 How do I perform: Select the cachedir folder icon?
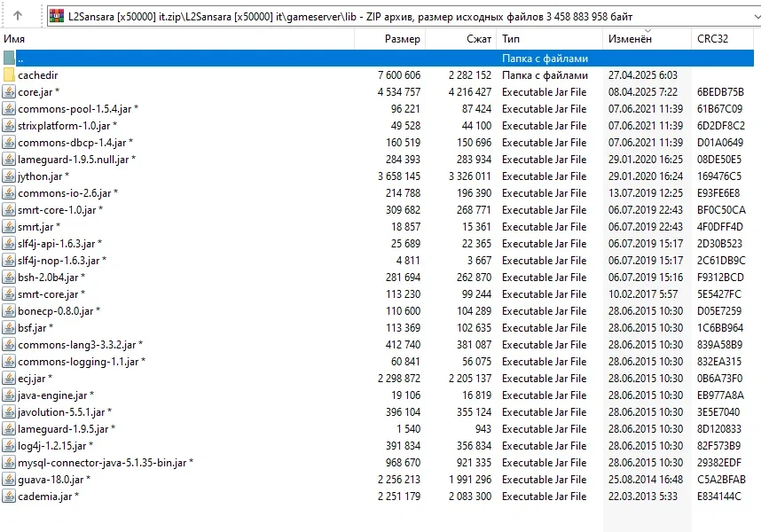coord(9,75)
